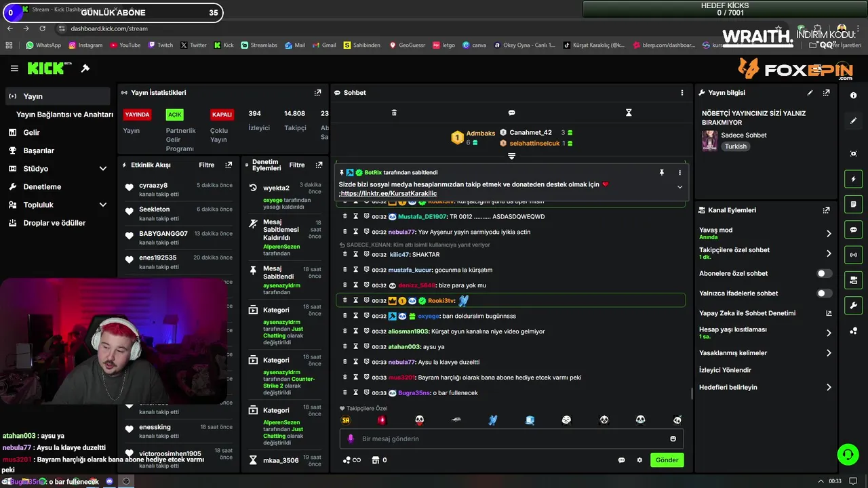The height and width of the screenshot is (488, 868).
Task: Select the wrench icon in right sidebar
Action: click(853, 306)
